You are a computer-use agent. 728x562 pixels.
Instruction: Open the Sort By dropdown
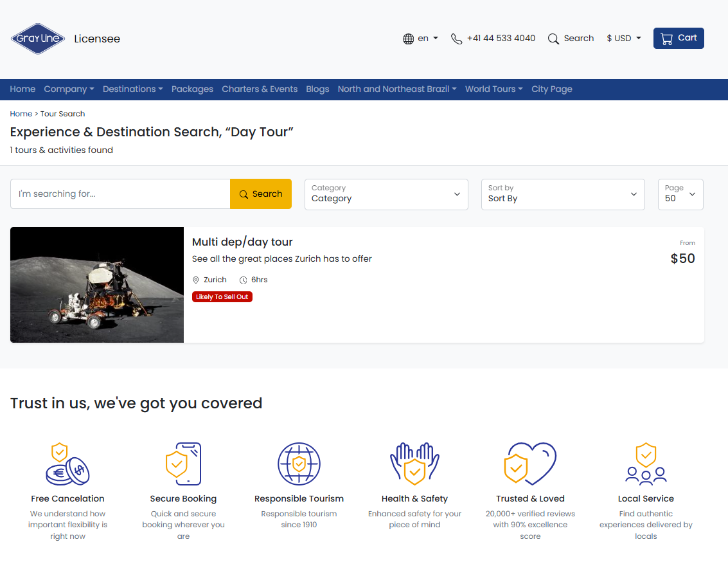pyautogui.click(x=563, y=194)
